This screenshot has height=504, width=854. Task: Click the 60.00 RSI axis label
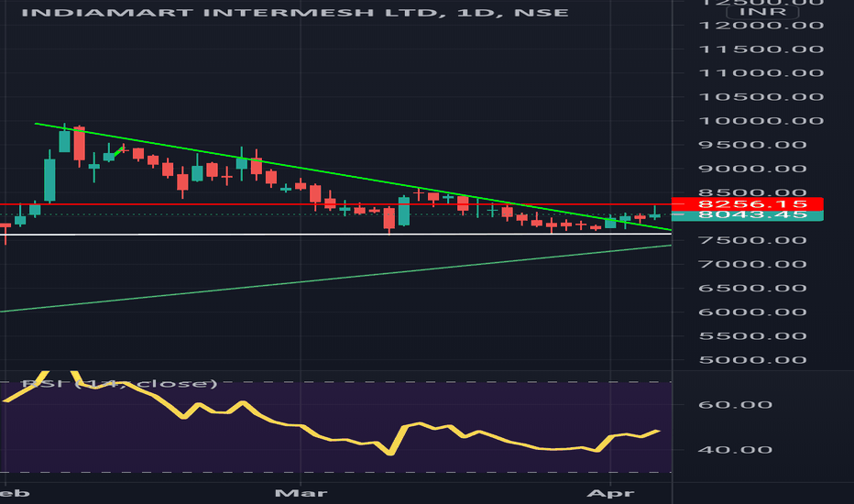pyautogui.click(x=735, y=404)
